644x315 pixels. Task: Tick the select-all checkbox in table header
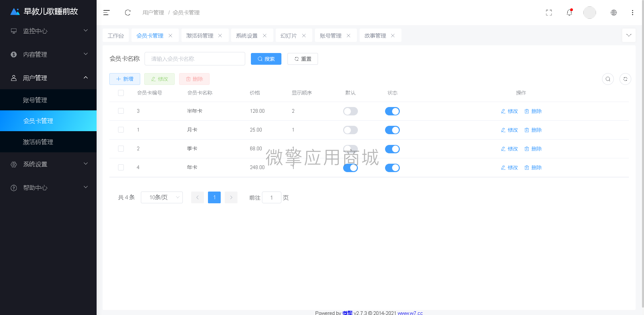pyautogui.click(x=121, y=93)
